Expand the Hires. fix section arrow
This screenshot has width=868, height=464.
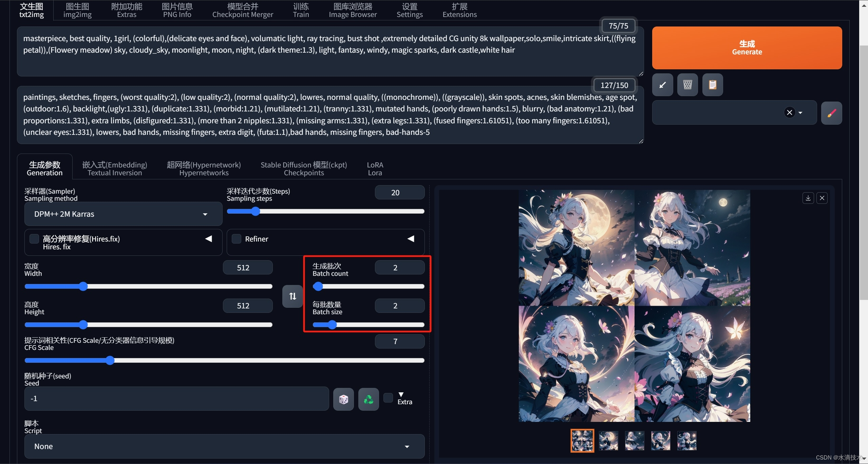tap(209, 239)
